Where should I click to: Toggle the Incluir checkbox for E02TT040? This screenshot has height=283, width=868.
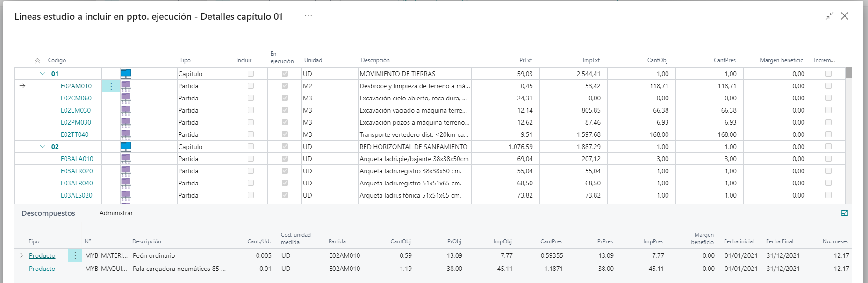251,134
